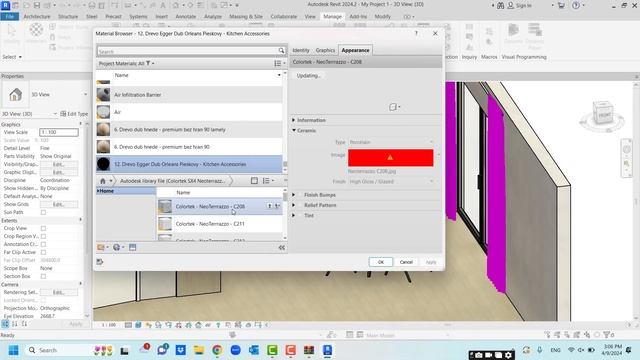Image resolution: width=640 pixels, height=360 pixels.
Task: Open Dropbox from the taskbar
Action: 180,350
